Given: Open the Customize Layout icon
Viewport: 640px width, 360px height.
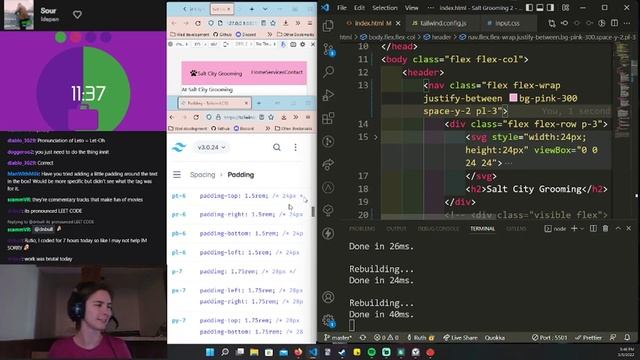Looking at the screenshot, I should pyautogui.click(x=565, y=7).
